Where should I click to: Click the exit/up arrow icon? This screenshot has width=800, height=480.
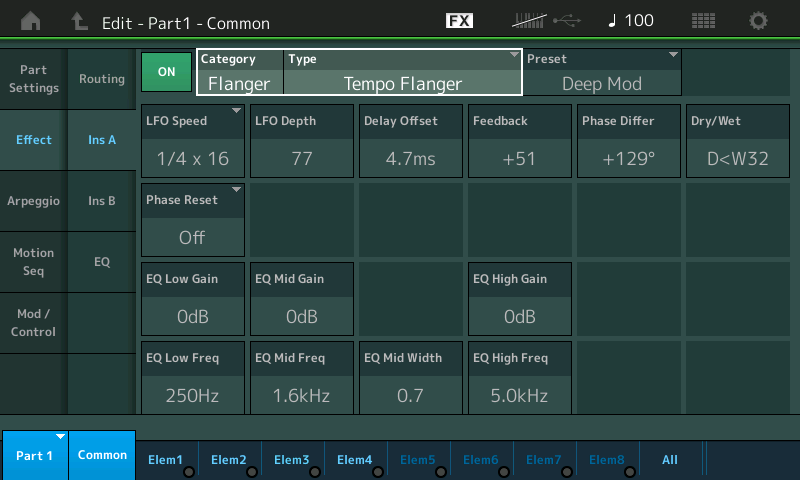pos(79,21)
